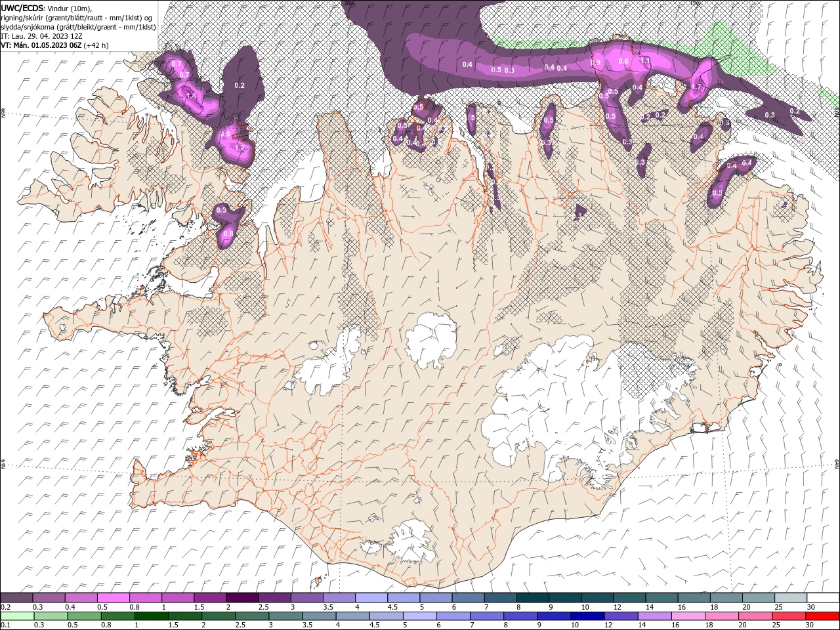
Task: Select the 0.5 pink swatch in the snow scale
Action: (113, 598)
